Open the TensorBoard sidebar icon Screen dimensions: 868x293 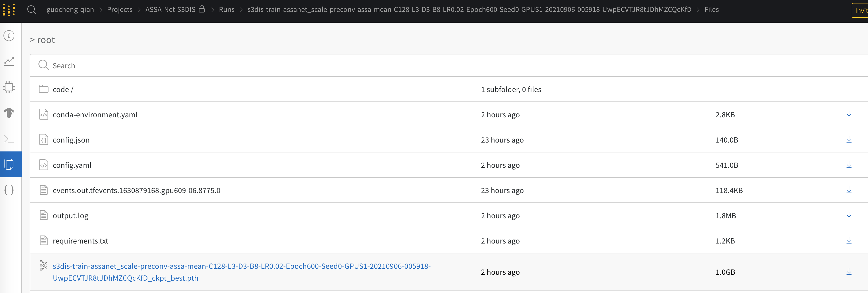(9, 113)
